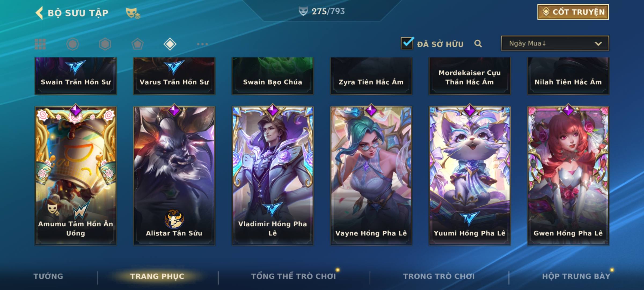Open the Trong Trò Chơi tab
This screenshot has width=644, height=290.
coord(439,276)
